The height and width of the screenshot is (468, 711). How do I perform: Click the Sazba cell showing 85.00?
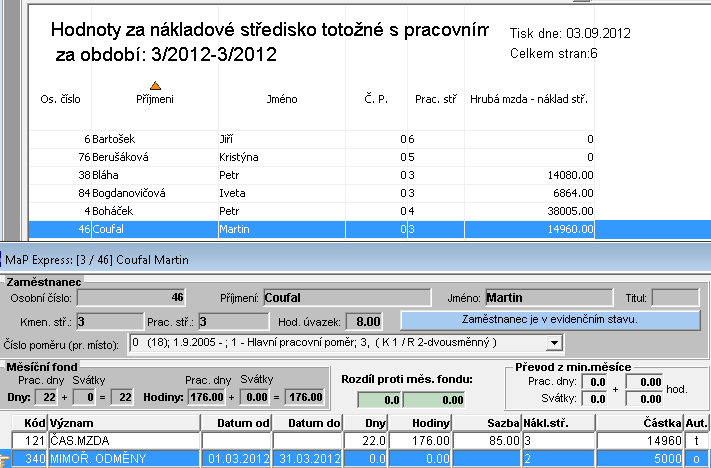click(487, 440)
